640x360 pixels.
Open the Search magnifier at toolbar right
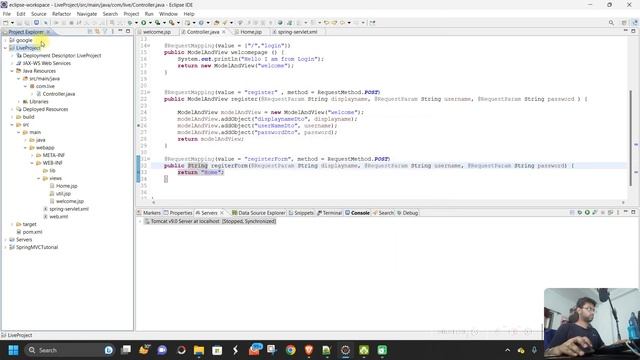click(x=611, y=23)
